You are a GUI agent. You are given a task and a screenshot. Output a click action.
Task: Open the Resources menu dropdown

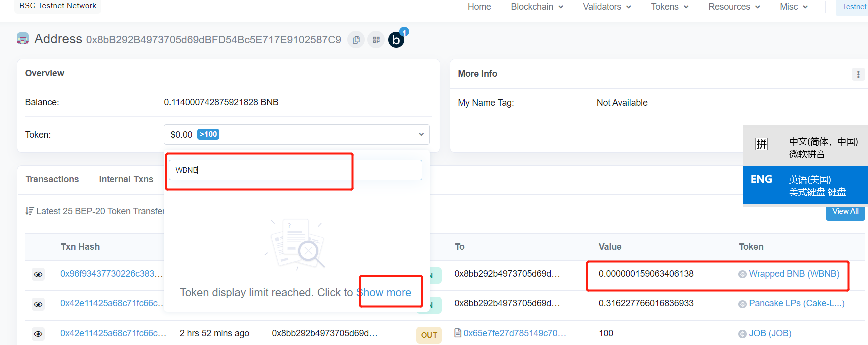[734, 7]
